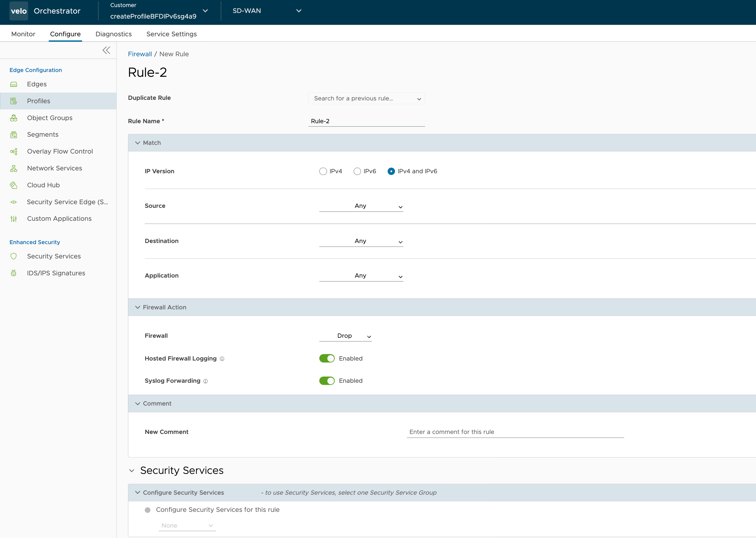Click the New Comment input field
This screenshot has height=538, width=756.
515,432
